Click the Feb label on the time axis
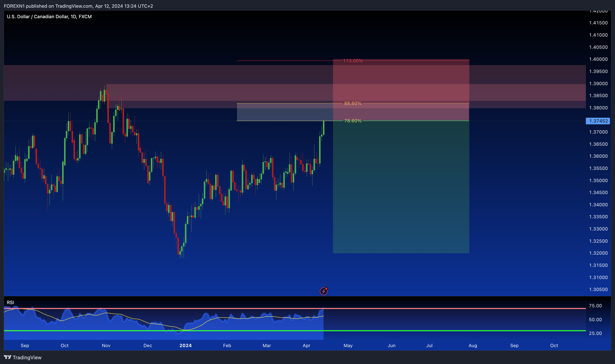This screenshot has height=364, width=615. click(x=227, y=345)
